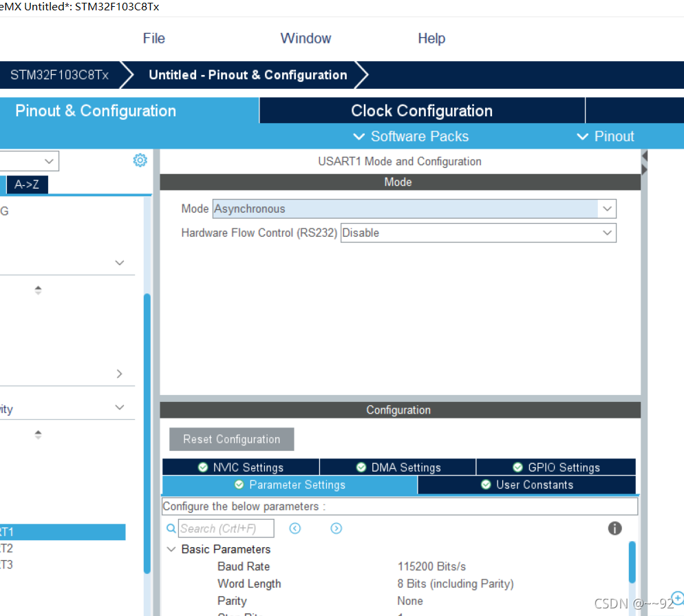Show parameter info icon
The image size is (684, 616).
(614, 529)
